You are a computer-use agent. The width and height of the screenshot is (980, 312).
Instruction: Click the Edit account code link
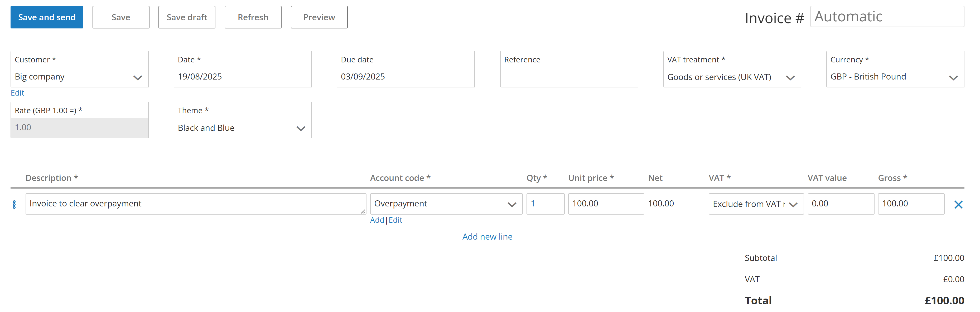(x=395, y=220)
